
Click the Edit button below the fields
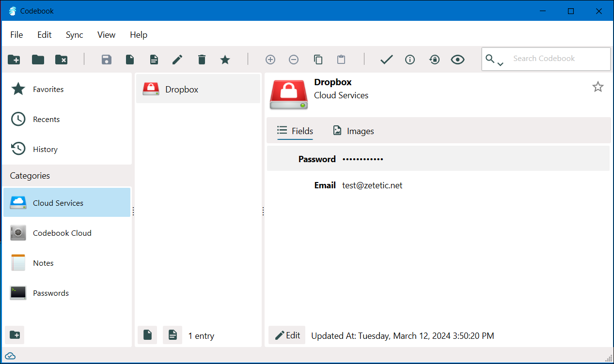point(287,335)
